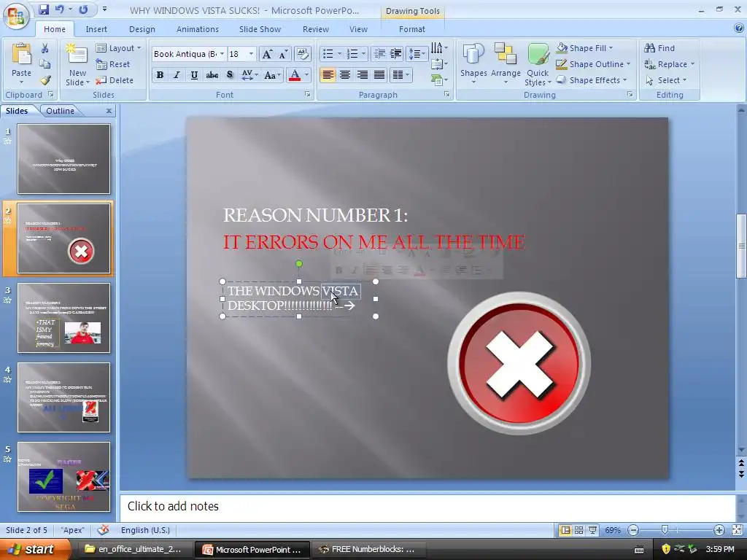This screenshot has height=560, width=747.
Task: Click the Reset slide button
Action: pyautogui.click(x=113, y=64)
